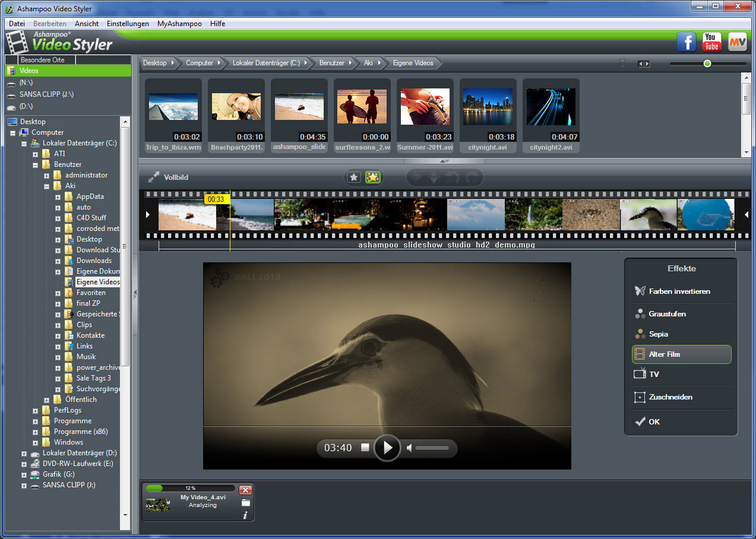
Task: Collapse the Aki folder tree node
Action: [x=47, y=186]
